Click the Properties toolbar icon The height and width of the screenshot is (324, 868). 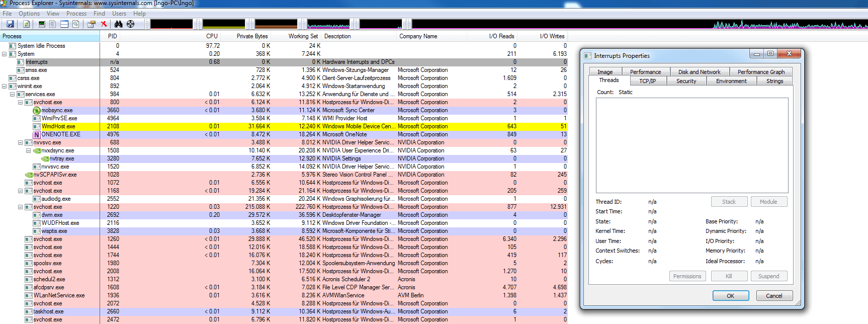tap(92, 24)
